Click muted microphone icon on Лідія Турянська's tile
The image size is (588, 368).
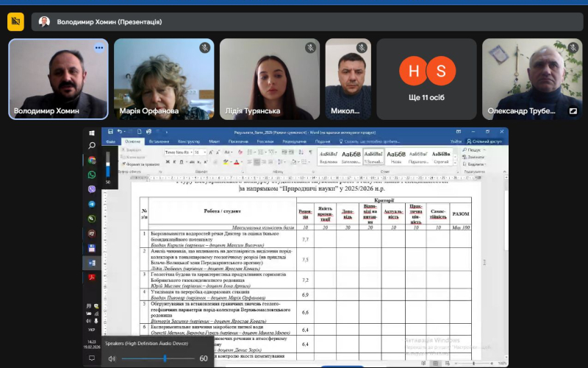coord(311,48)
